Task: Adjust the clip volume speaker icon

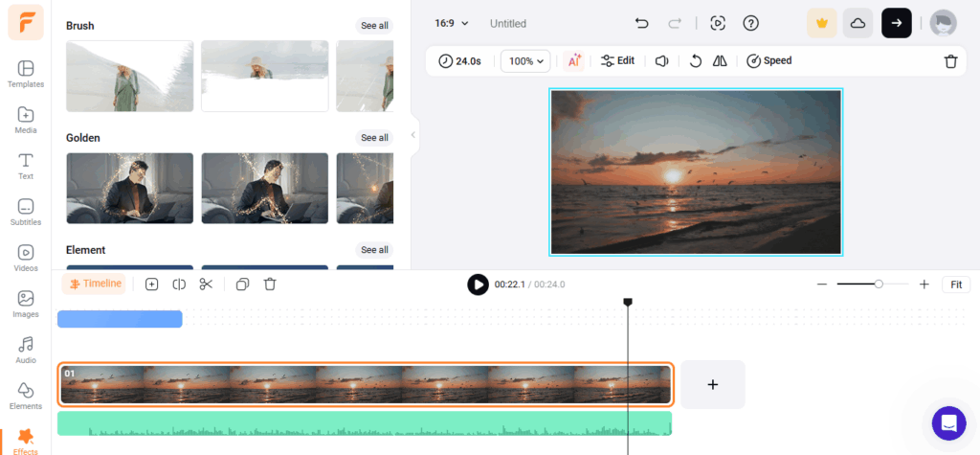Action: (x=662, y=60)
